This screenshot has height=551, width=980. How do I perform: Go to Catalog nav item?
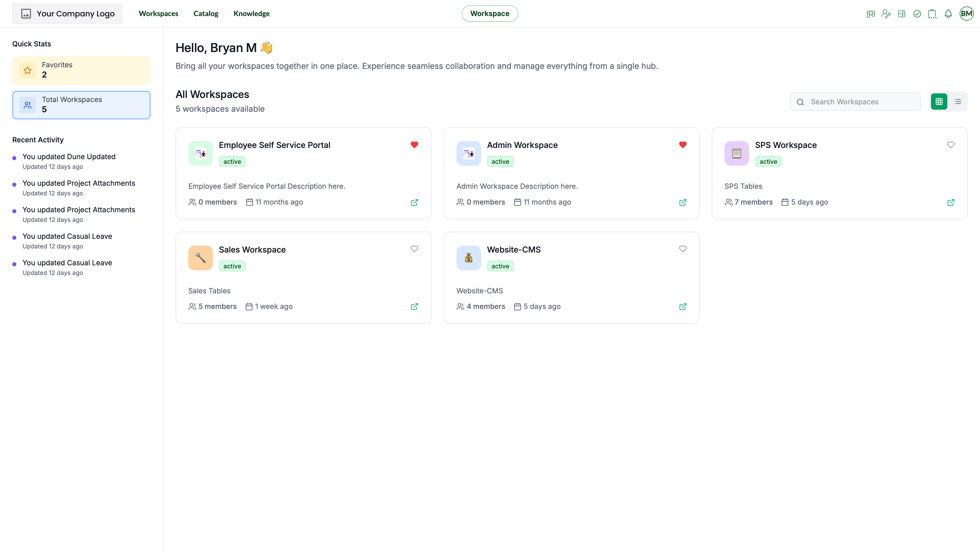pyautogui.click(x=205, y=14)
